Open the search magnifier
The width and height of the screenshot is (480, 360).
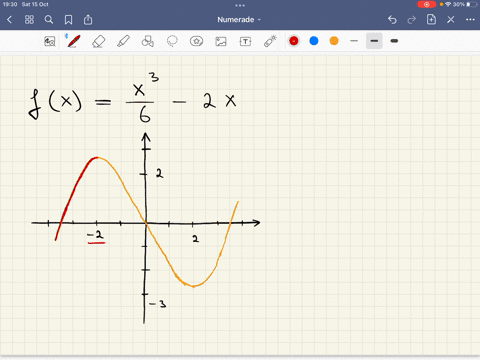pyautogui.click(x=49, y=20)
